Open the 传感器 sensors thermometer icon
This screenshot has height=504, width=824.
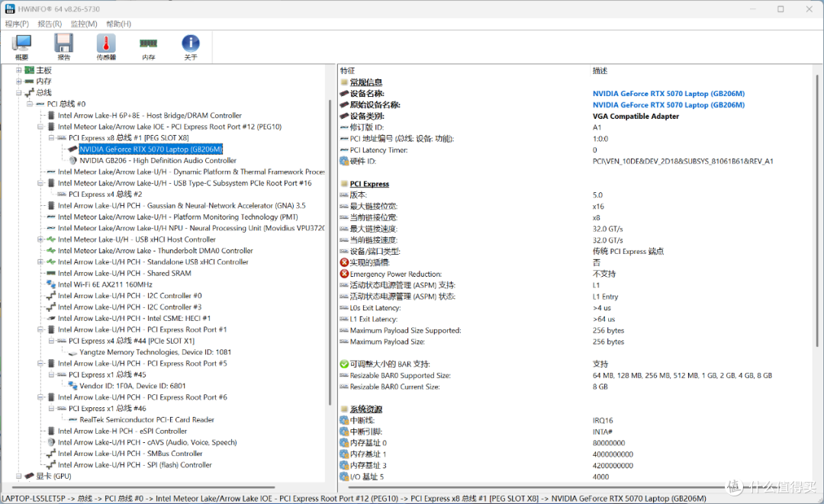pos(106,47)
